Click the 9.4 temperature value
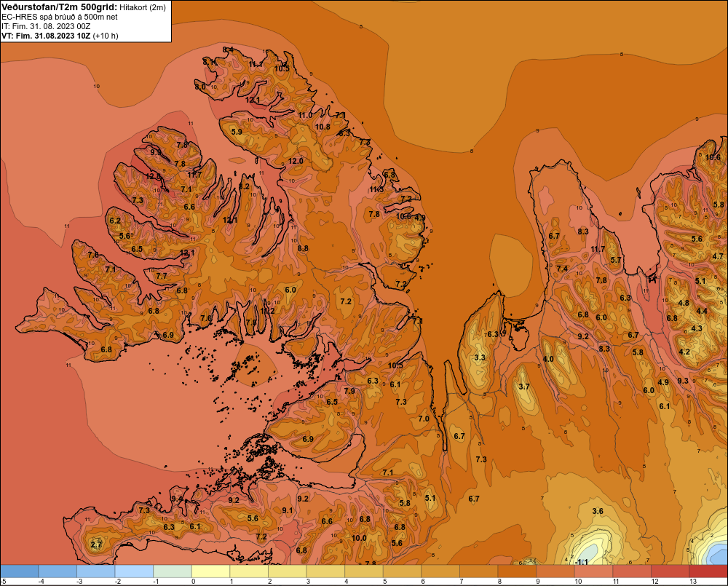The height and width of the screenshot is (586, 728). [177, 499]
